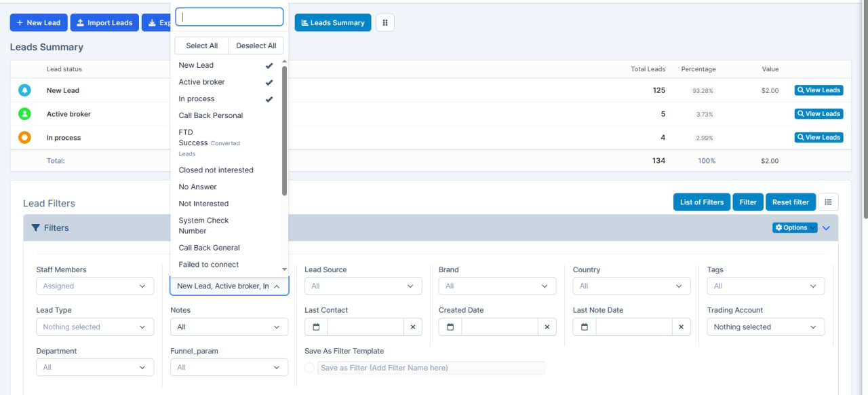Collapse Filters panel with the chevron
The height and width of the screenshot is (395, 868).
coord(826,228)
